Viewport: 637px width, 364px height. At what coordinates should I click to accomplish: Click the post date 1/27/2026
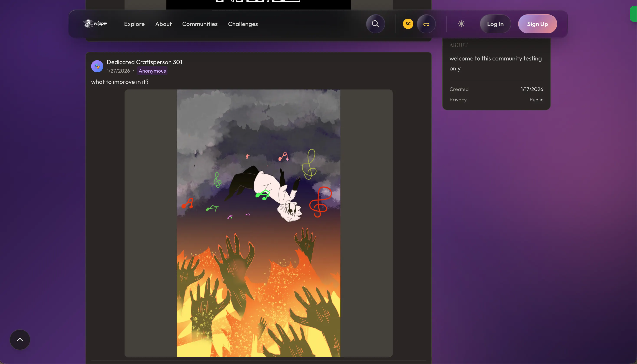(x=118, y=71)
